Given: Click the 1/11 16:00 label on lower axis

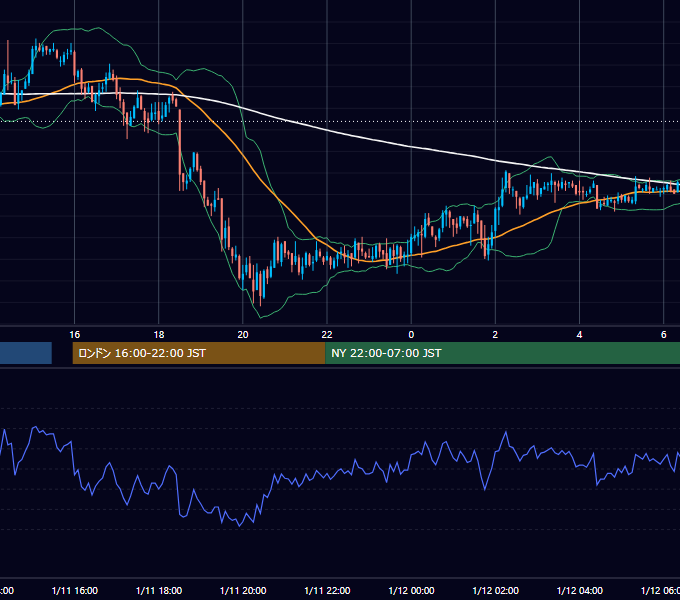Looking at the screenshot, I should tap(75, 590).
